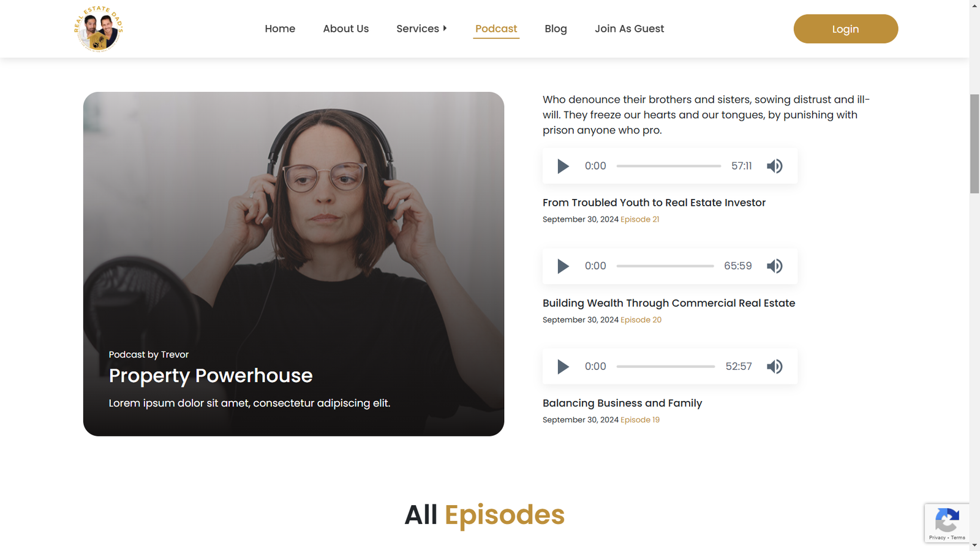Click the Login button
This screenshot has width=980, height=551.
coord(846,29)
